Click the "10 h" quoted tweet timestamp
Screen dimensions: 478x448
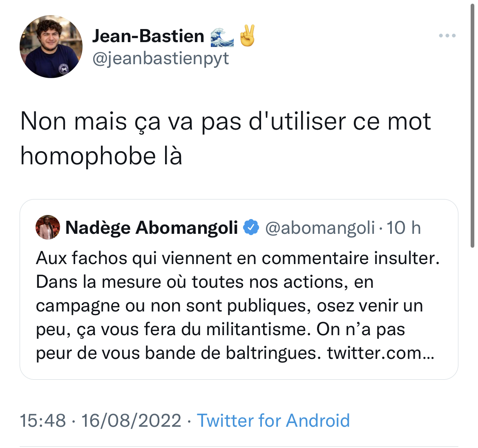coord(404,228)
